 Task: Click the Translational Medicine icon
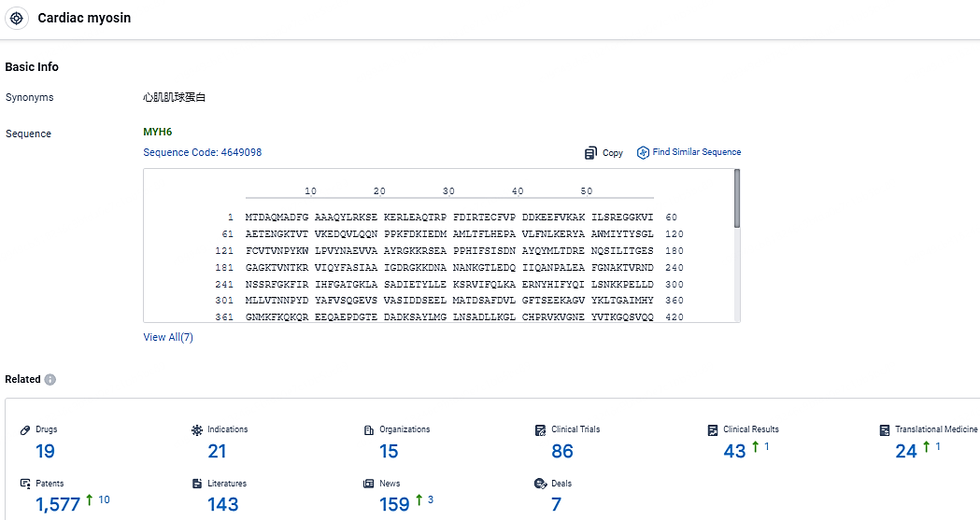tap(884, 430)
